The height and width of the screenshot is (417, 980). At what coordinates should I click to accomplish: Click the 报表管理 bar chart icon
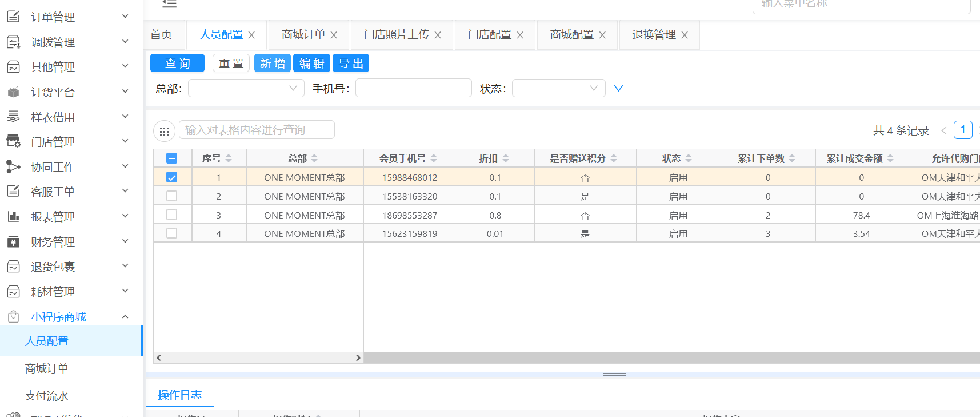coord(13,217)
